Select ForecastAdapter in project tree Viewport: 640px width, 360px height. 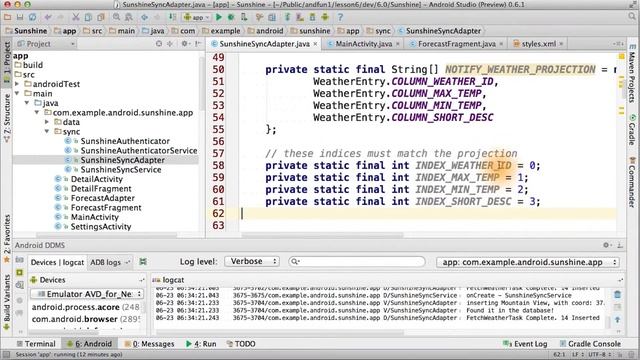[102, 198]
